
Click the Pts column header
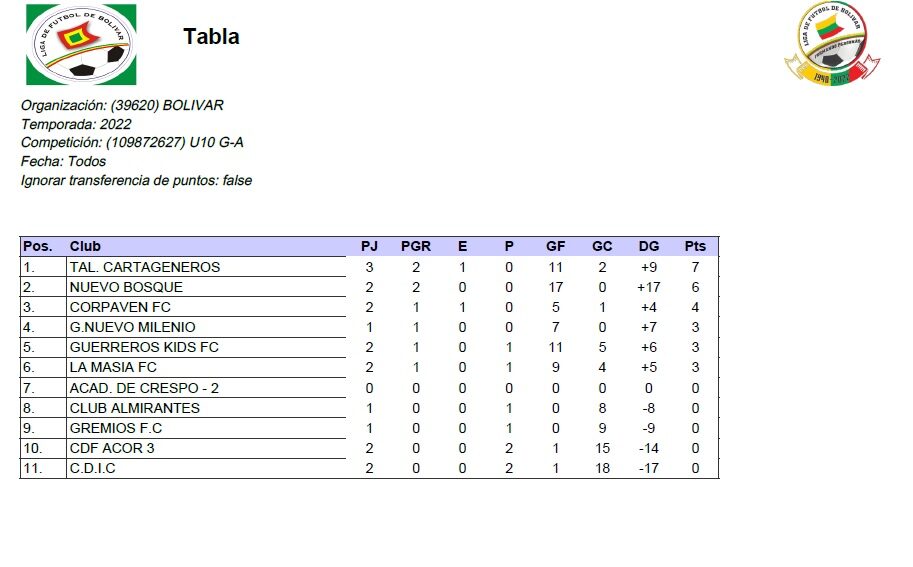coord(695,246)
